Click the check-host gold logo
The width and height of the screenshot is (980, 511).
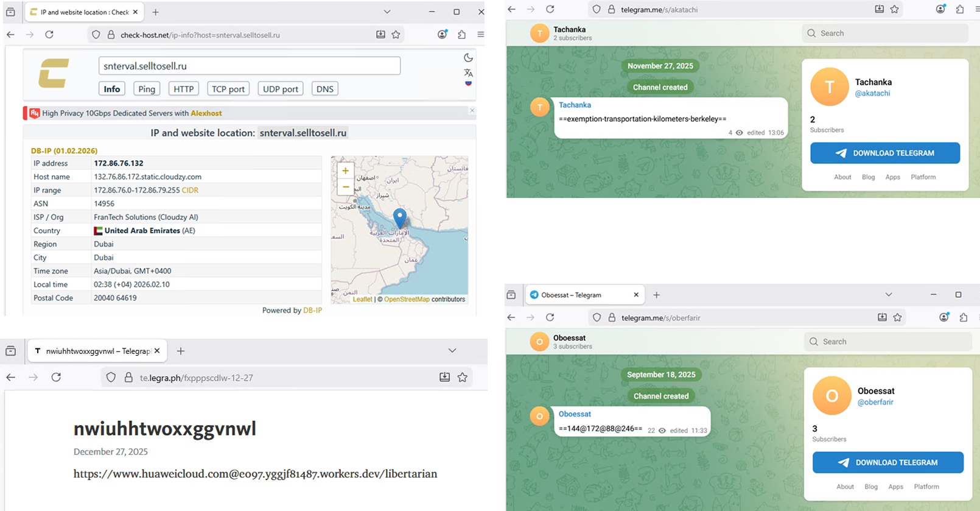54,73
